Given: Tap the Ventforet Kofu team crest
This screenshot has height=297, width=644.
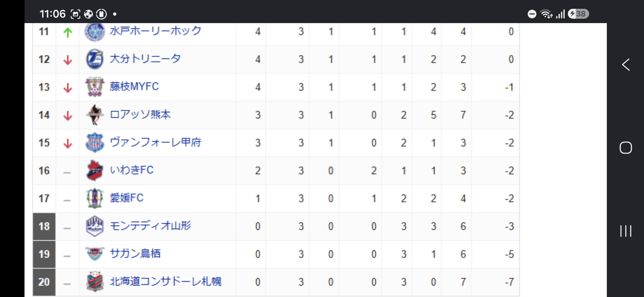Looking at the screenshot, I should 95,143.
